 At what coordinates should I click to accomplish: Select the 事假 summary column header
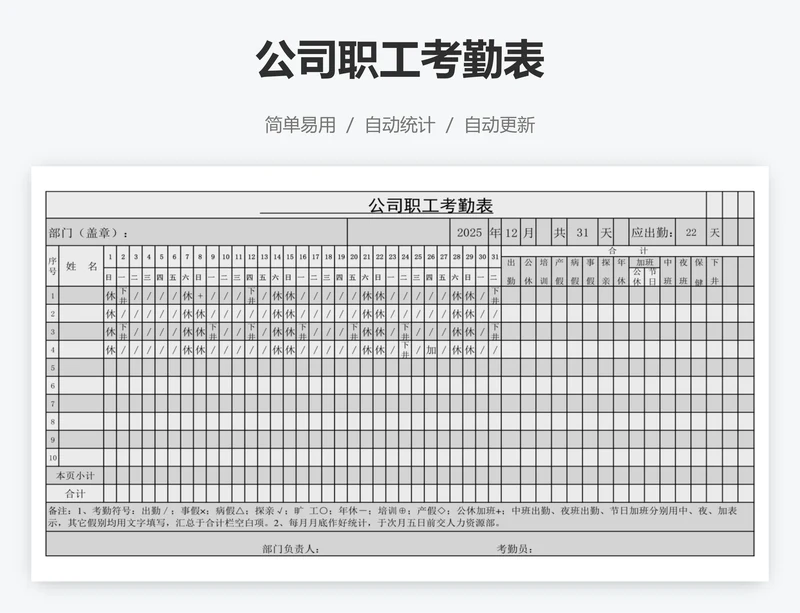pyautogui.click(x=590, y=272)
